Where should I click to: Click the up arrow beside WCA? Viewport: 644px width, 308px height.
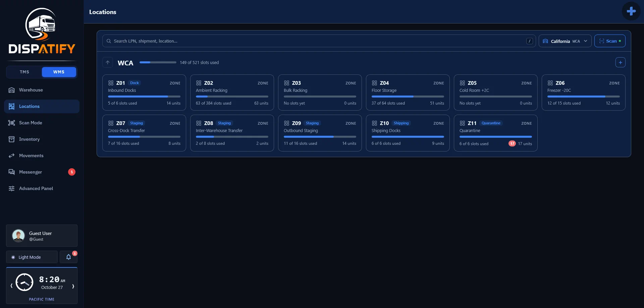108,62
